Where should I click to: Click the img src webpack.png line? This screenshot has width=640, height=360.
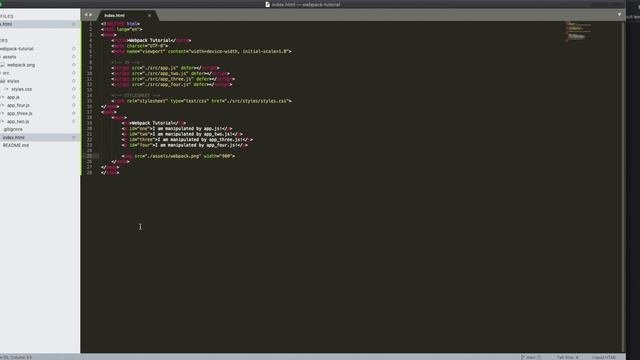(178, 156)
